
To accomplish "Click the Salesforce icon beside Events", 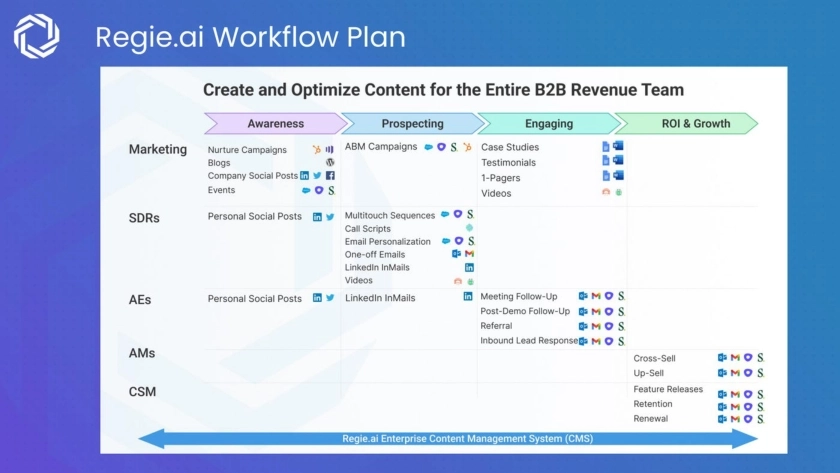I will (x=306, y=190).
